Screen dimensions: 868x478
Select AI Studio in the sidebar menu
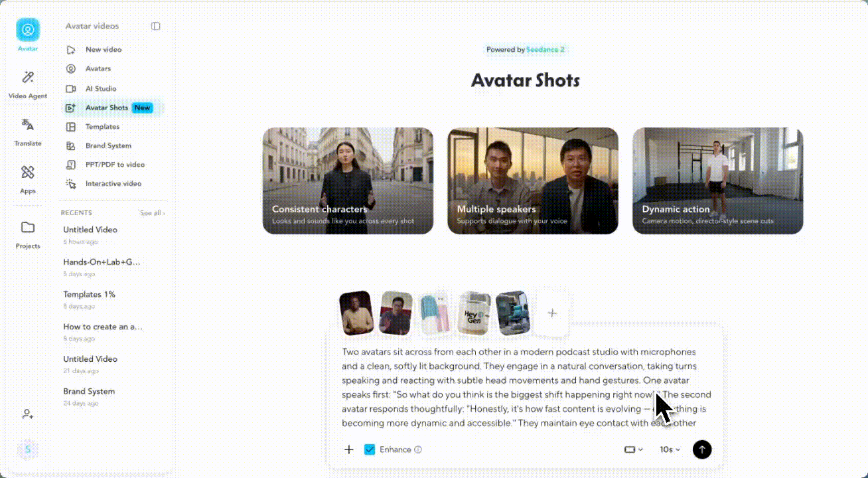point(101,88)
